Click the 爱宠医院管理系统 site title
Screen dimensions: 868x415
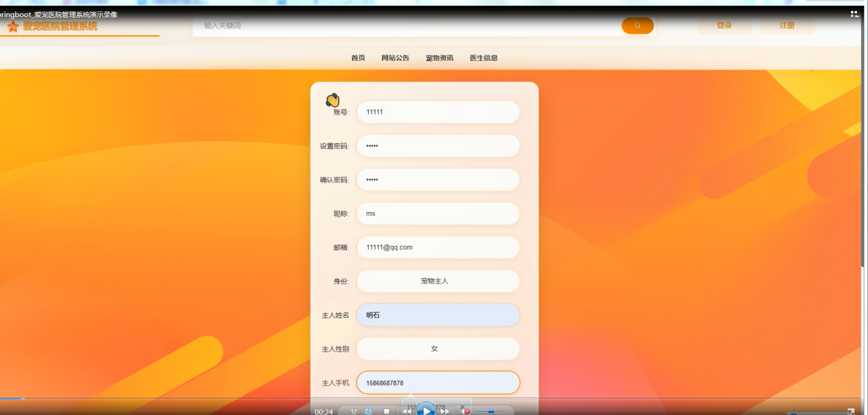60,26
